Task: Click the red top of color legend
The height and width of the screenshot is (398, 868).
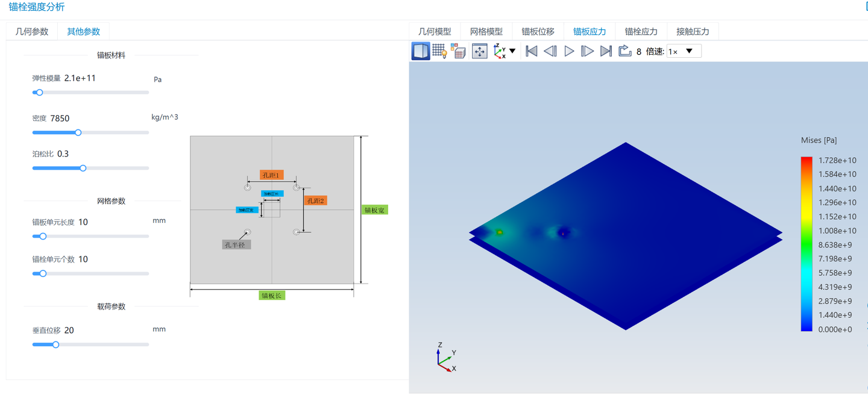Action: (x=807, y=160)
